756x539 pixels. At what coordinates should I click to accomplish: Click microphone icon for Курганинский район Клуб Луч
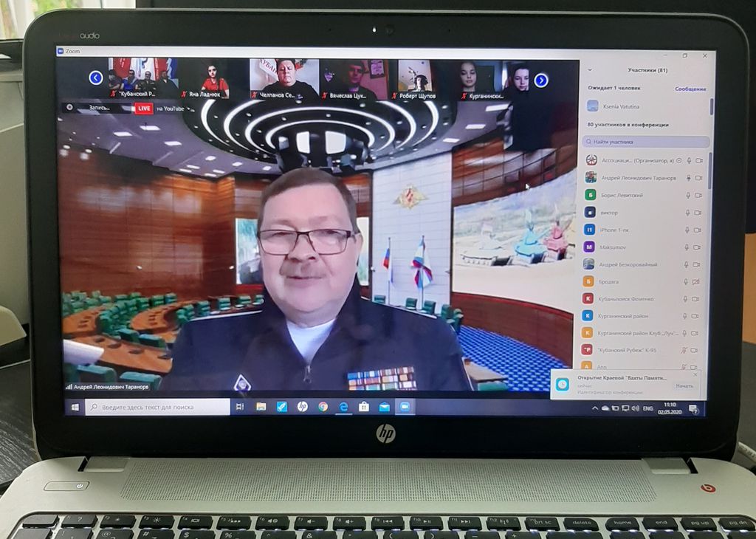click(x=684, y=333)
